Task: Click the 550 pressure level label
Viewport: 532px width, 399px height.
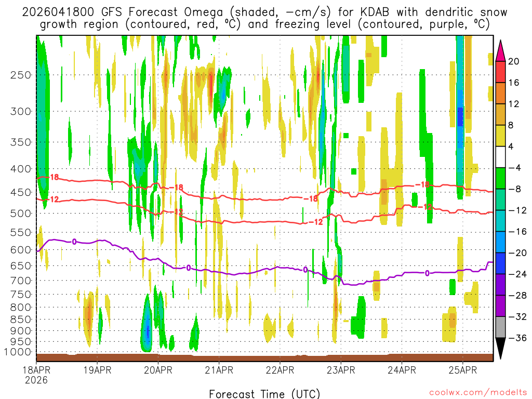Action: pos(21,232)
